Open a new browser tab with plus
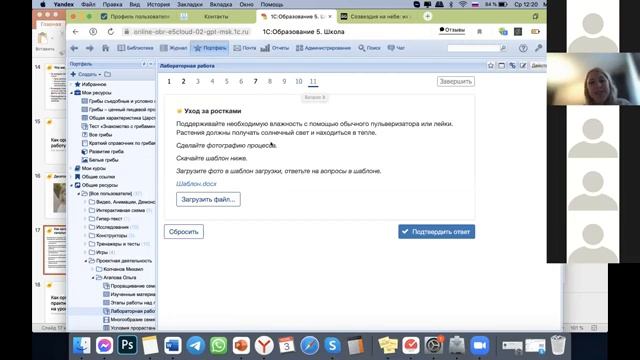 427,16
